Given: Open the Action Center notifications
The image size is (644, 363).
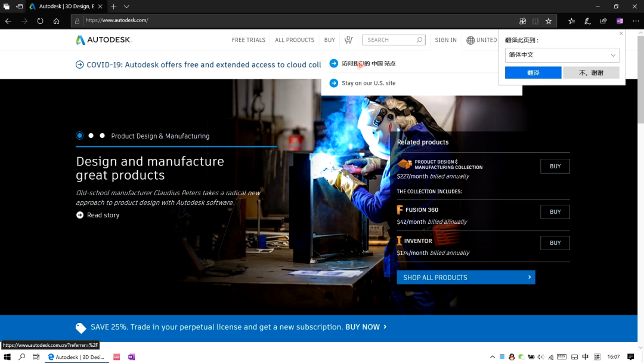Looking at the screenshot, I should (631, 357).
